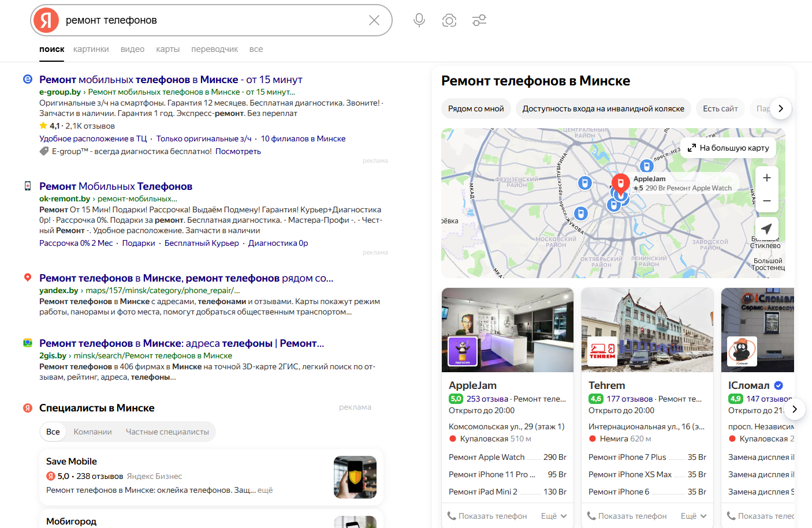812x528 pixels.
Task: Click the Yandex icon beside Специалисты в Минске
Action: pyautogui.click(x=28, y=408)
